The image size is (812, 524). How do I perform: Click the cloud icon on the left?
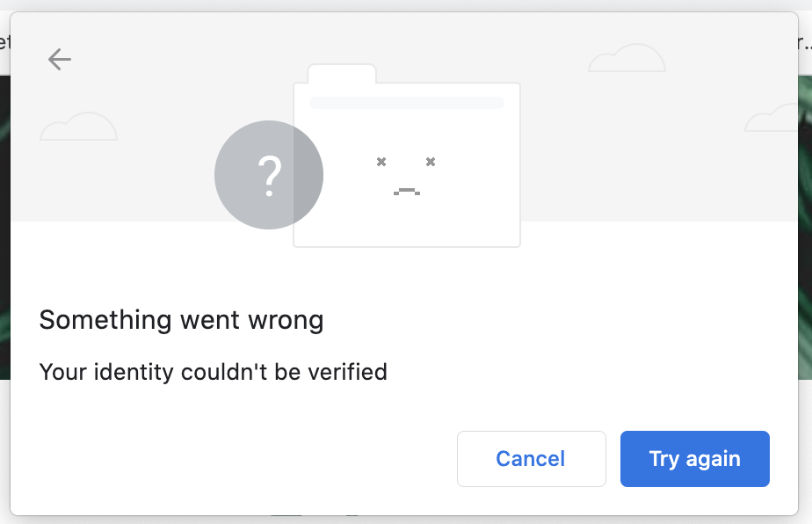pos(78,127)
